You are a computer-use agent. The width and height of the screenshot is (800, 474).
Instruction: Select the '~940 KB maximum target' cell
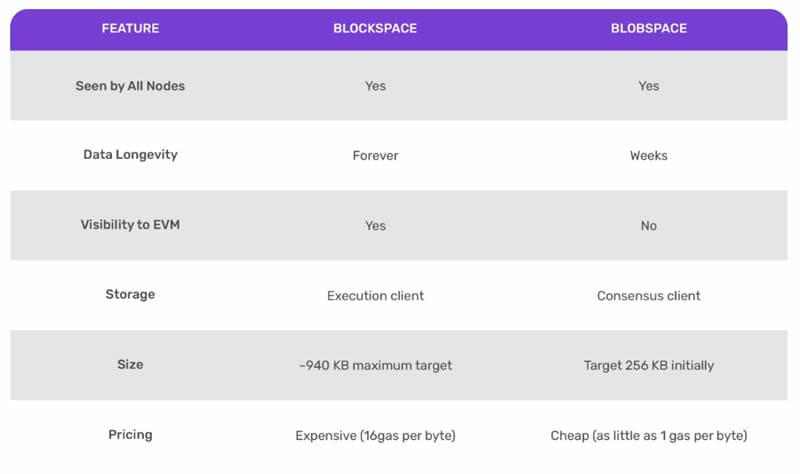click(375, 365)
